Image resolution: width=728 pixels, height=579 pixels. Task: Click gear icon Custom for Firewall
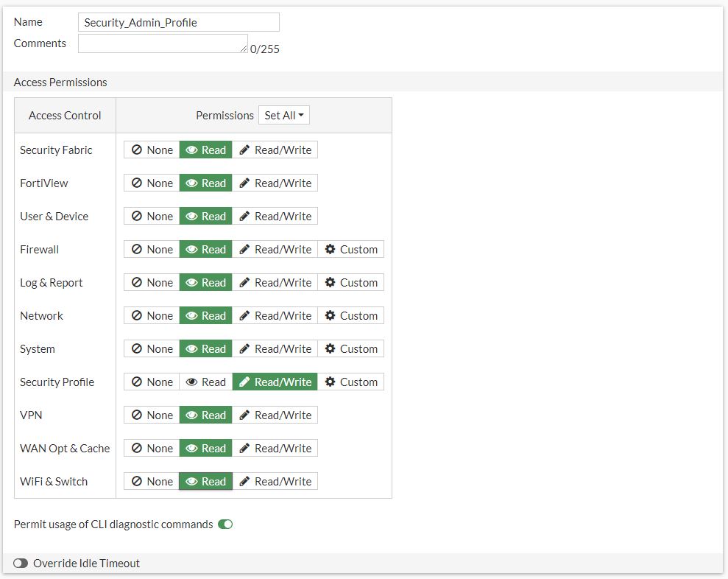[x=350, y=250]
